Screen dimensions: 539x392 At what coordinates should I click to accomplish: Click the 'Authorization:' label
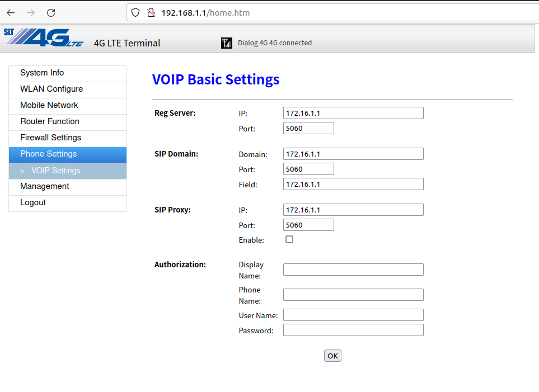(180, 265)
